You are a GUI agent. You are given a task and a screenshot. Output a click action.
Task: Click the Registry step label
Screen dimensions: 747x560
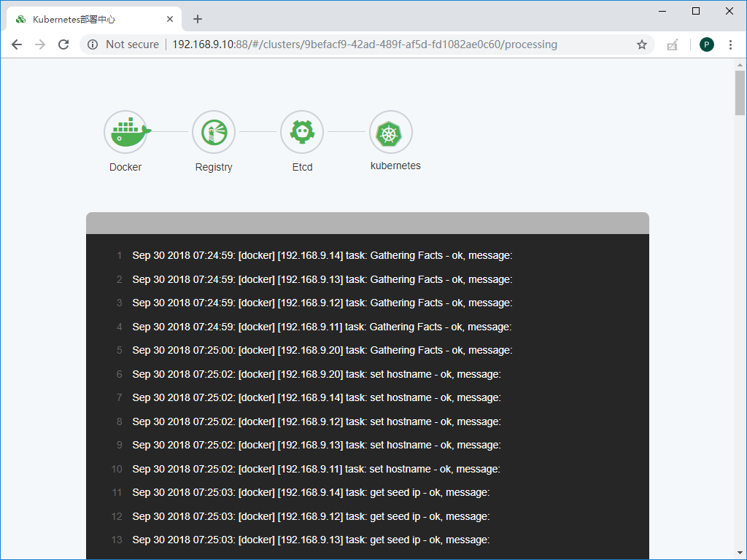[214, 167]
